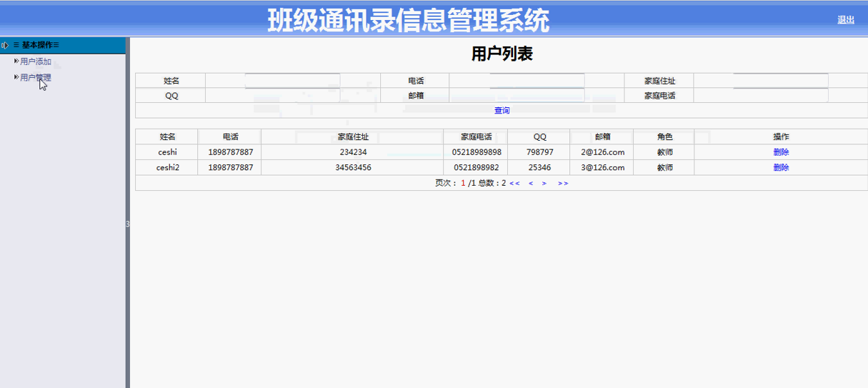
Task: Open 用户添加 in the sidebar
Action: [x=36, y=61]
